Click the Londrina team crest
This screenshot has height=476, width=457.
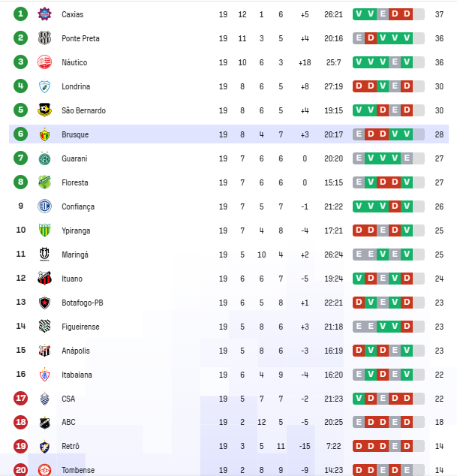click(44, 86)
